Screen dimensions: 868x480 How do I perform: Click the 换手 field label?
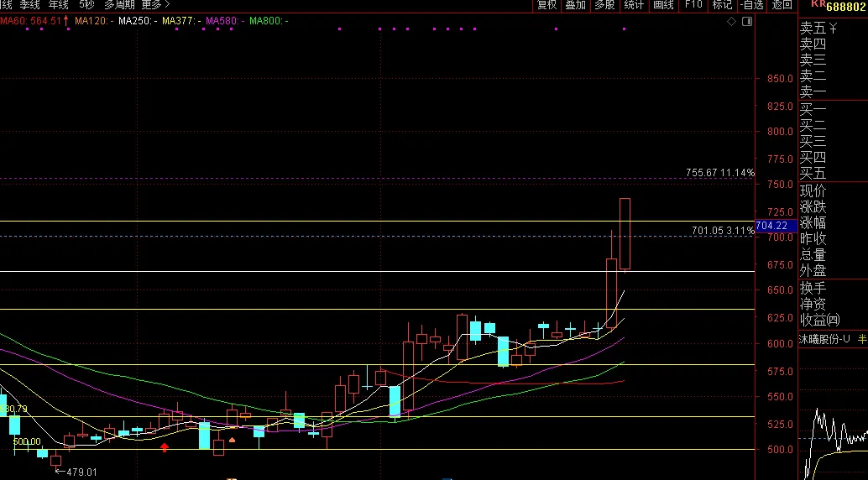tap(813, 288)
